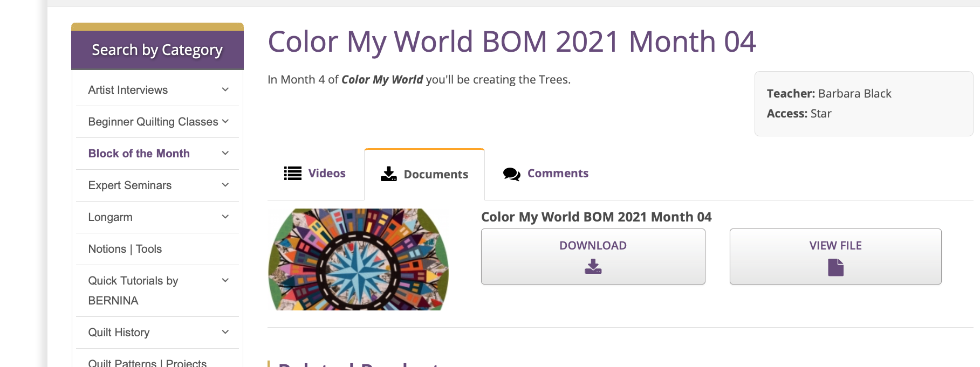
Task: Click the file page icon under VIEW FILE
Action: 835,267
